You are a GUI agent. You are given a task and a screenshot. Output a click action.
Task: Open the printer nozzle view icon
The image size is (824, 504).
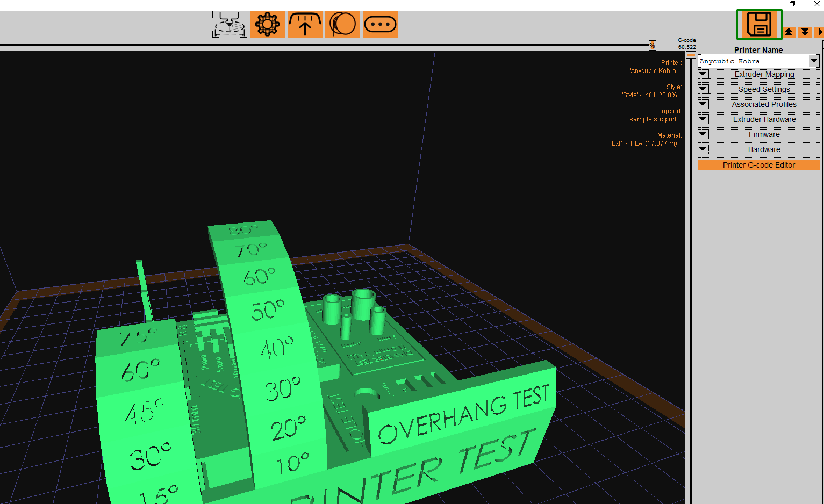(230, 24)
